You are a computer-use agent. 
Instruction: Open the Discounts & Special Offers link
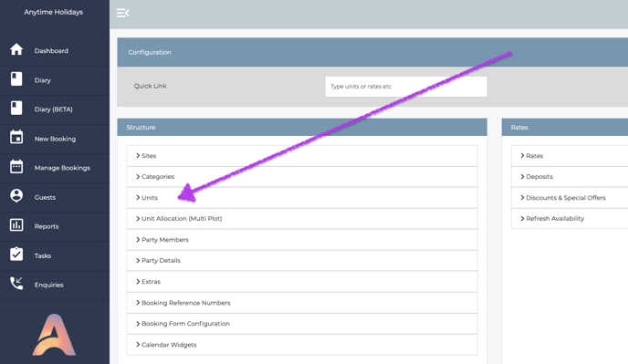point(566,198)
